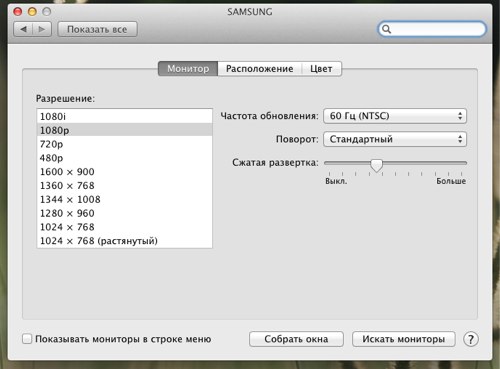Choose 480p resolution
This screenshot has height=369, width=500.
[x=124, y=158]
